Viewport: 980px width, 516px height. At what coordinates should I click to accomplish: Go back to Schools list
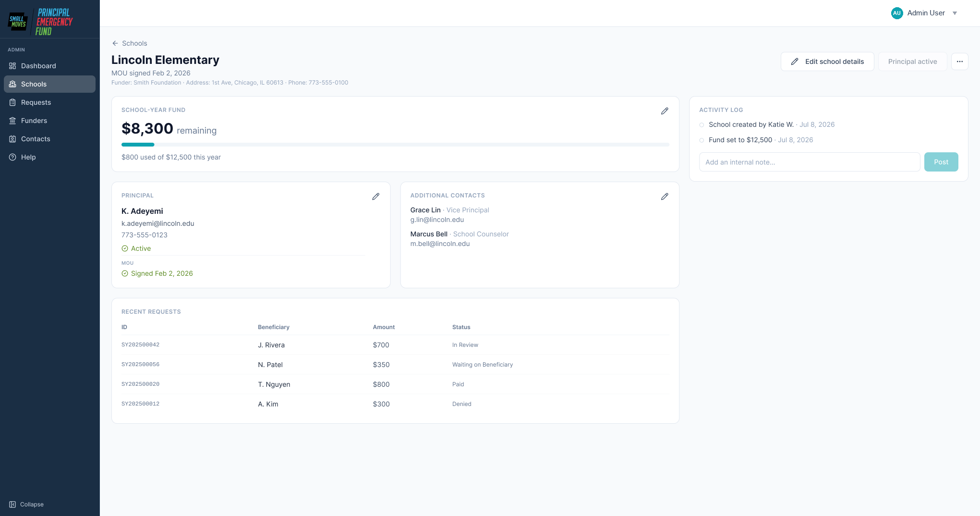[x=130, y=43]
